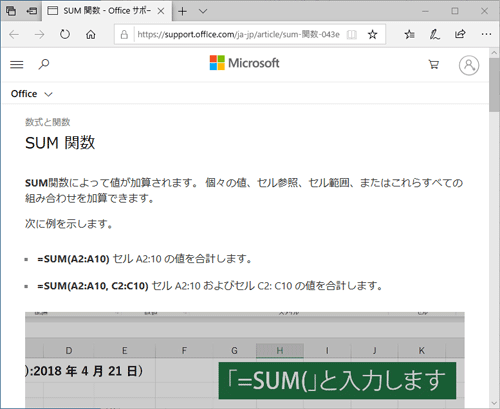The height and width of the screenshot is (409, 500).
Task: Open the browser home page
Action: tap(91, 34)
